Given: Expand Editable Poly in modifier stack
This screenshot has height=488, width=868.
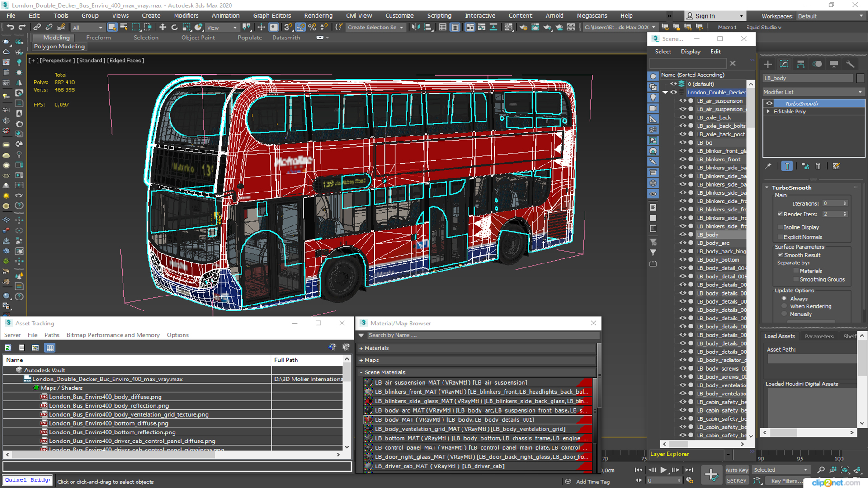Looking at the screenshot, I should (768, 112).
